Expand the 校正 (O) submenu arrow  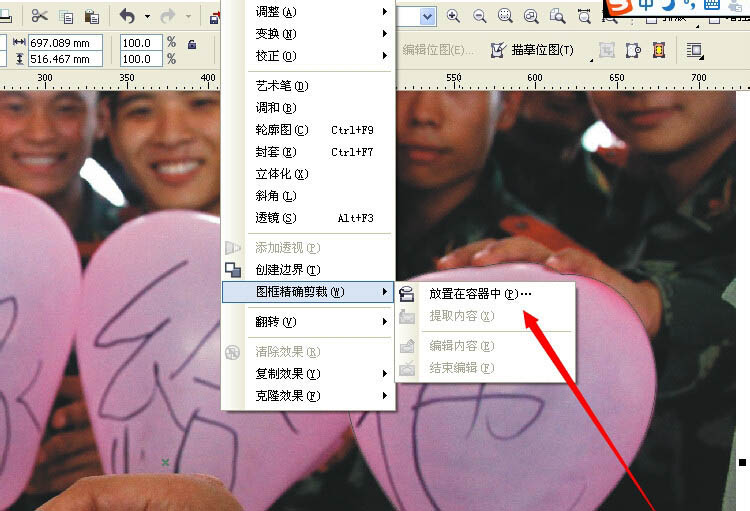385,56
